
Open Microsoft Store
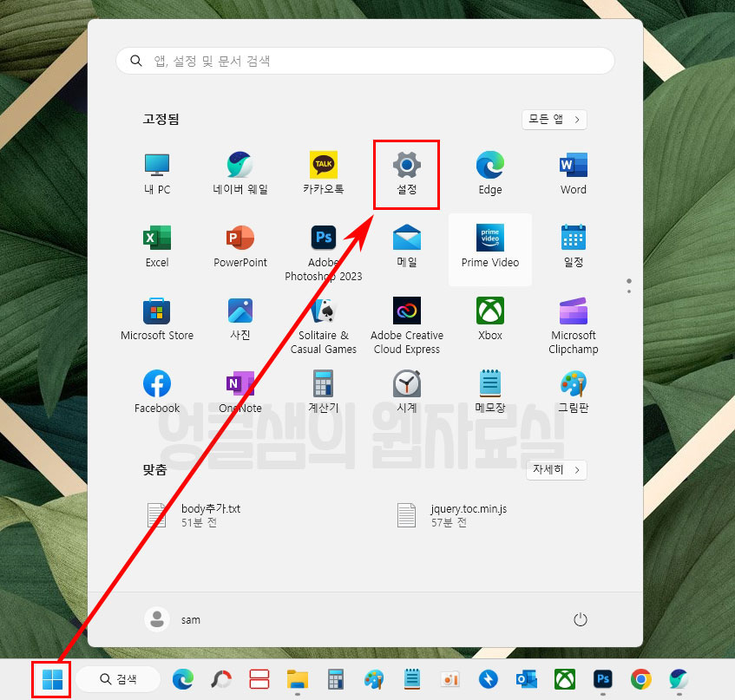pos(157,319)
